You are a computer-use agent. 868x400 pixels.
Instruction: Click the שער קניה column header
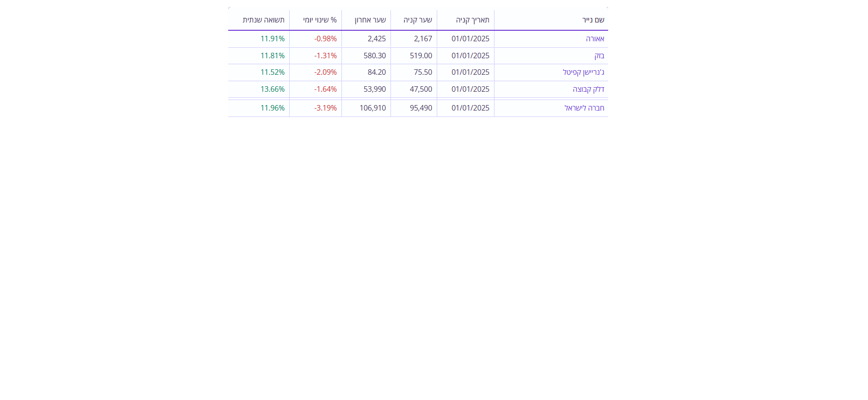(x=418, y=20)
